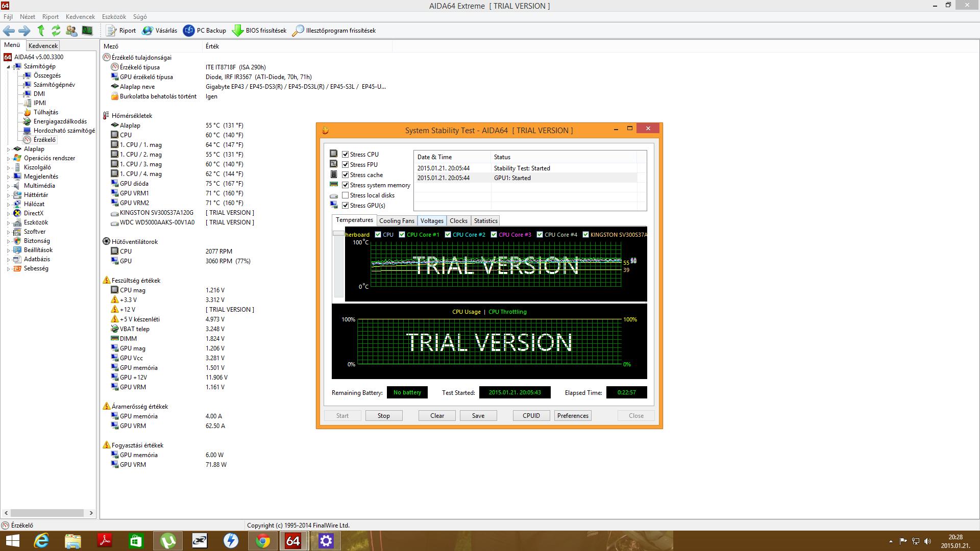Click the green monitor graph toolbar icon
Image resolution: width=980 pixels, height=551 pixels.
[x=87, y=31]
